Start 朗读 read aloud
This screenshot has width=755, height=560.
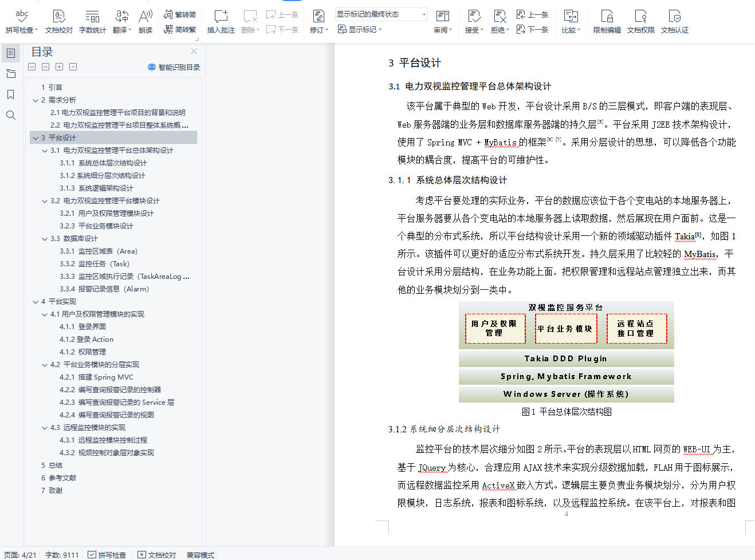146,21
